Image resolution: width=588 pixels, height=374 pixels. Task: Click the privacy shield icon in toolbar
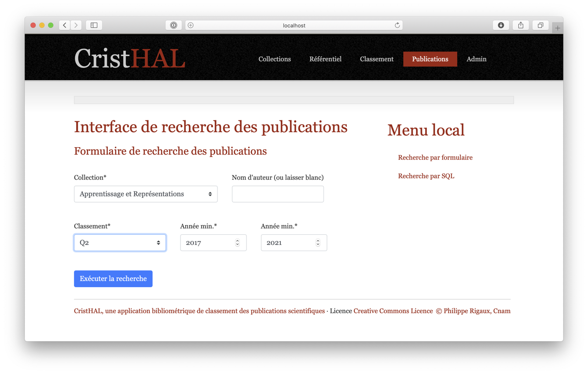point(173,26)
